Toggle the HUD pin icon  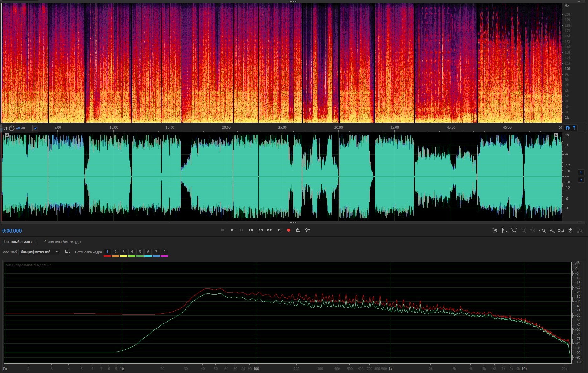pos(35,128)
